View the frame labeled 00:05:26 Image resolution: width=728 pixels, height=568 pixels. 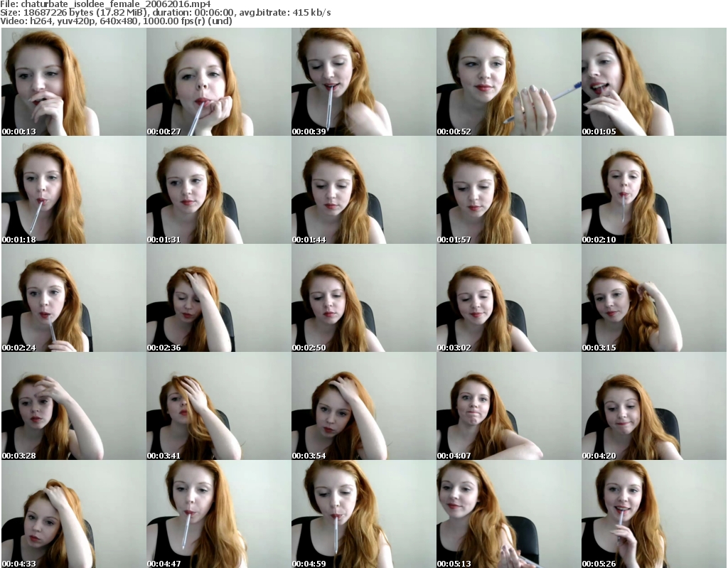[654, 514]
